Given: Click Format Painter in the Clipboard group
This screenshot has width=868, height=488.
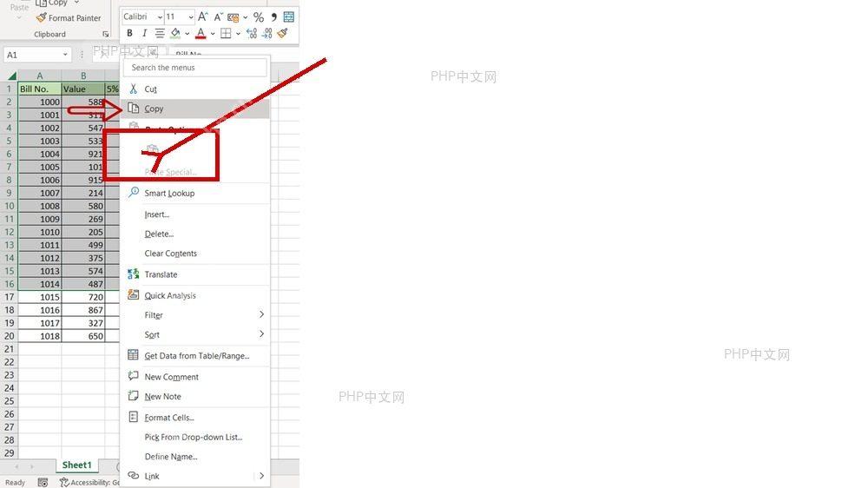Looking at the screenshot, I should pyautogui.click(x=69, y=18).
